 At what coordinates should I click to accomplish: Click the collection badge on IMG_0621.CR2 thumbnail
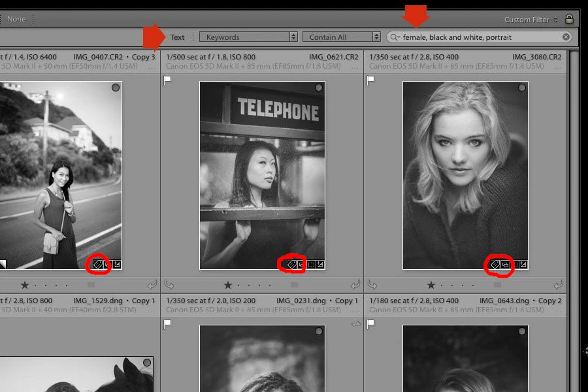pyautogui.click(x=301, y=265)
